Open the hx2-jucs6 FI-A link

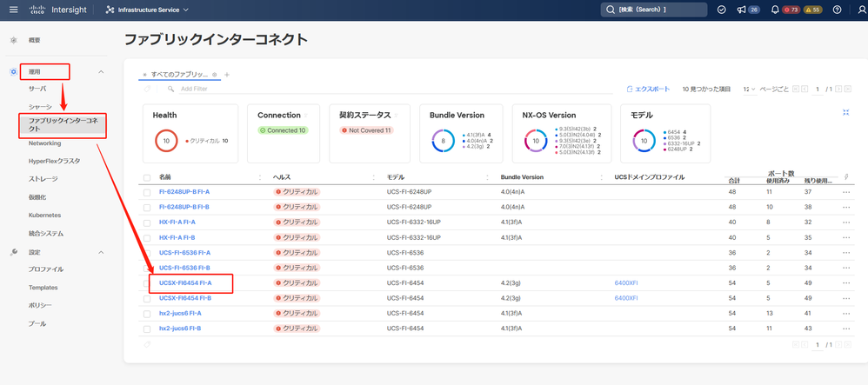[x=180, y=313]
